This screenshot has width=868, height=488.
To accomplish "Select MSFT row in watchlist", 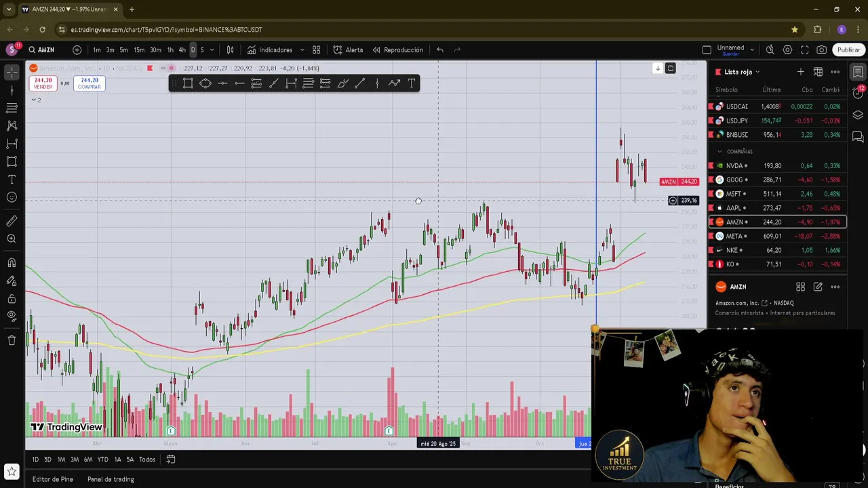I will 777,194.
